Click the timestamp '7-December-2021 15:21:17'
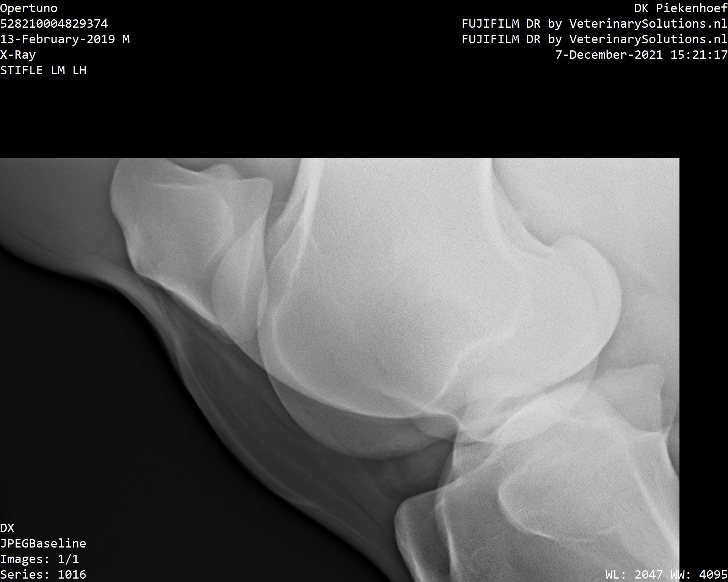Viewport: 728px width, 582px height. [642, 55]
